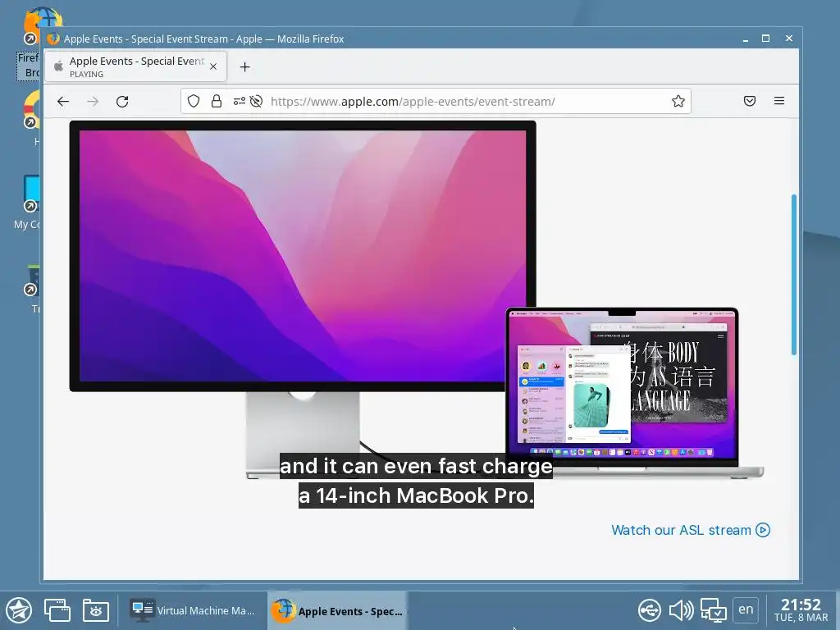Image resolution: width=840 pixels, height=630 pixels.
Task: Open the Firefox hamburger menu
Action: point(779,101)
